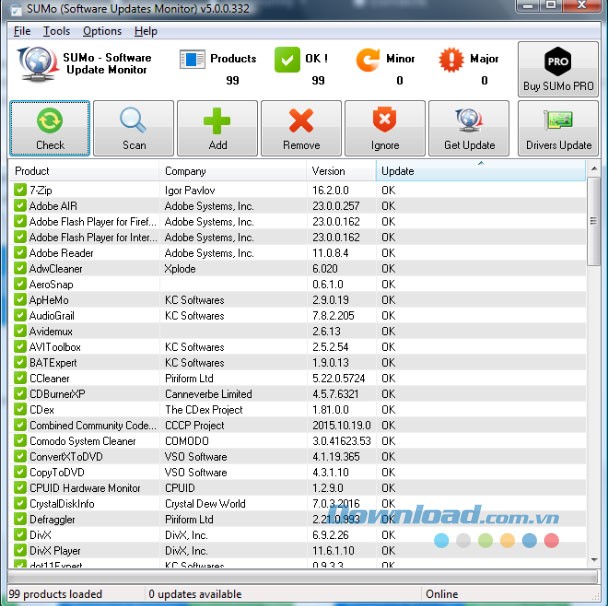Click the status icon beside DivX Player
The width and height of the screenshot is (610, 606).
[x=20, y=550]
